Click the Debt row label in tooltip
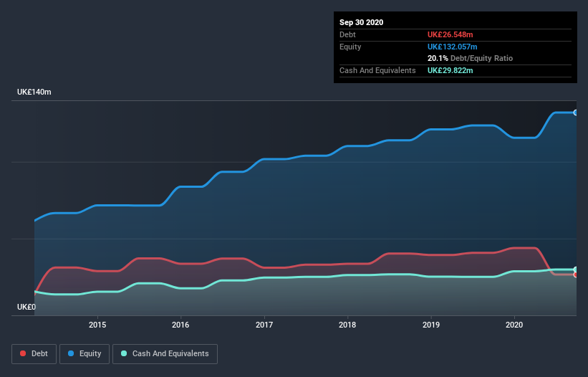This screenshot has width=588, height=377. click(x=347, y=34)
